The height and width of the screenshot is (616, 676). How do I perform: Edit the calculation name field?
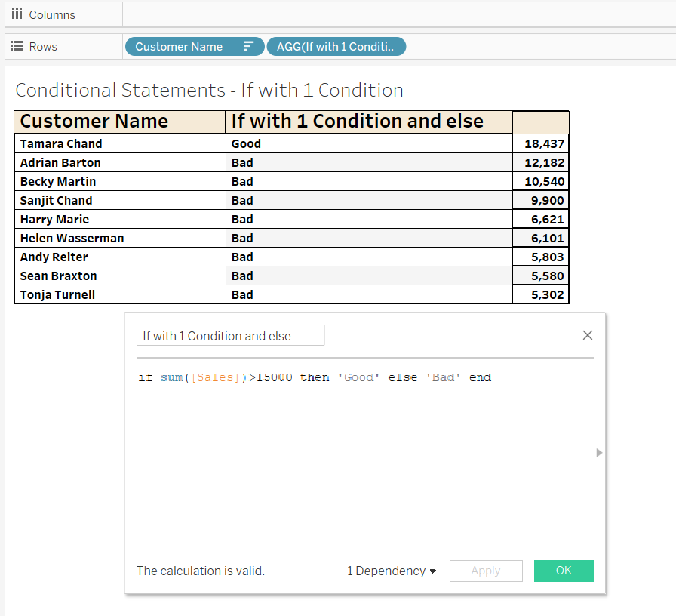pos(230,335)
